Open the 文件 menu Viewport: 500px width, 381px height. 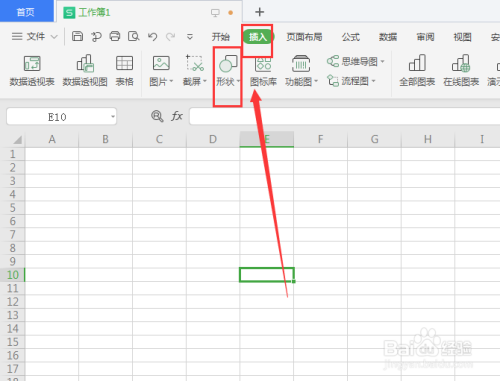pos(35,36)
